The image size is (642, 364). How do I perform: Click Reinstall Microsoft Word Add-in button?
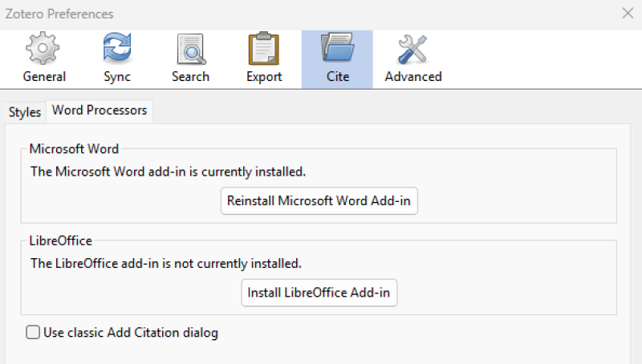pyautogui.click(x=319, y=200)
